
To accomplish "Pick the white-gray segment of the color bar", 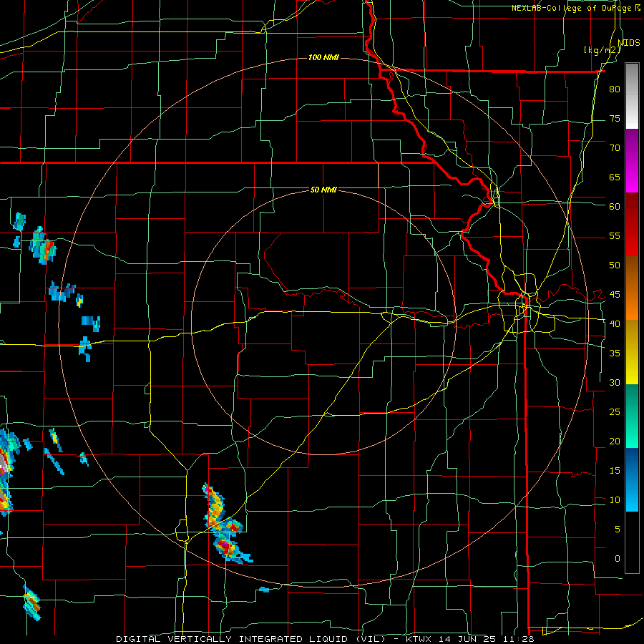I will click(632, 97).
